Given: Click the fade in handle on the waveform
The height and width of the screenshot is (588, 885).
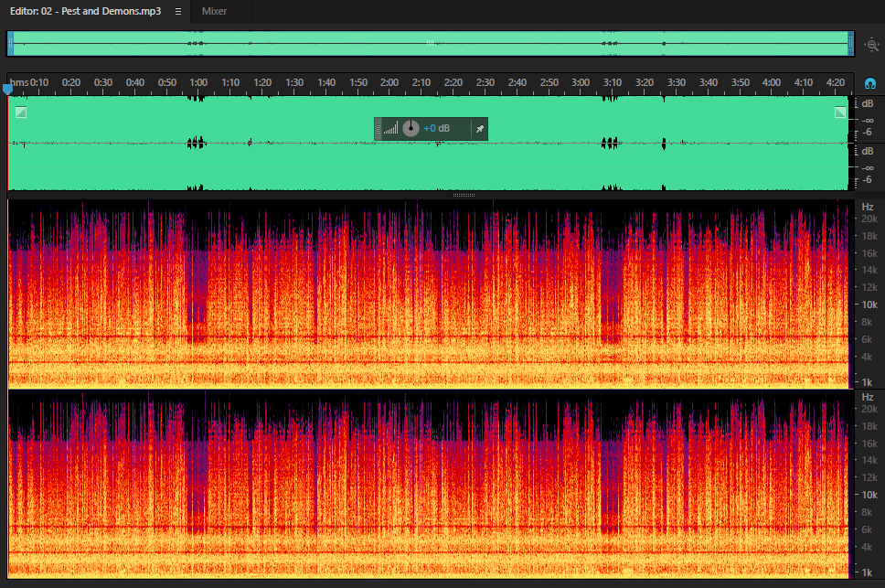Looking at the screenshot, I should pyautogui.click(x=21, y=112).
